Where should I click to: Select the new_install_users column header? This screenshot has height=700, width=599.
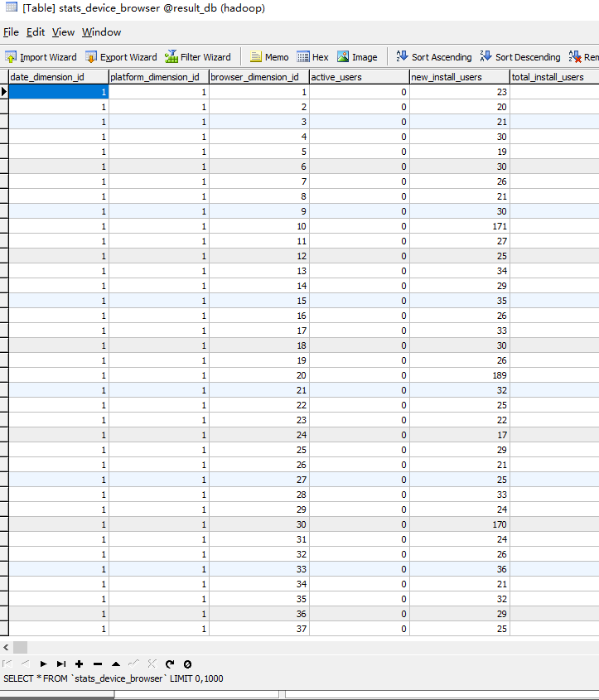[459, 77]
